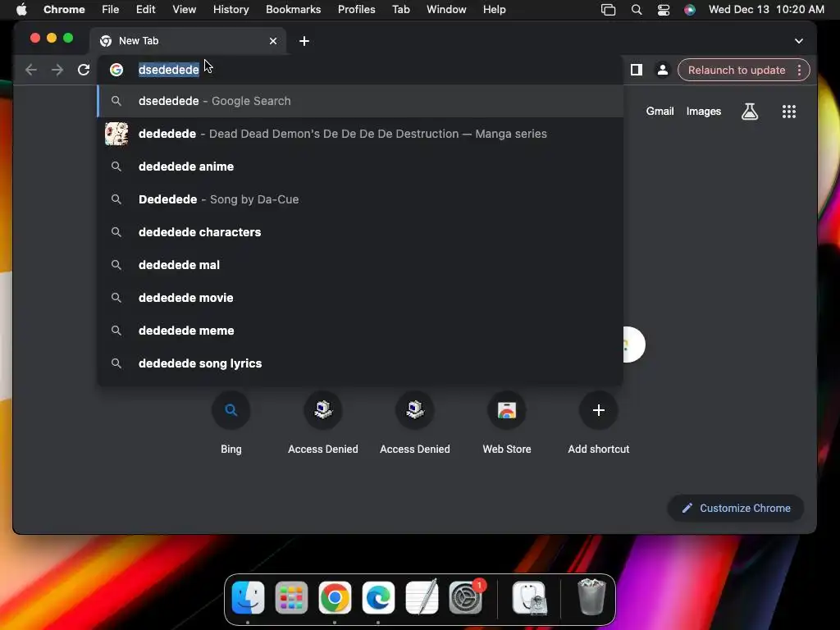Open Finder from the dock
840x630 pixels.
coord(248,597)
